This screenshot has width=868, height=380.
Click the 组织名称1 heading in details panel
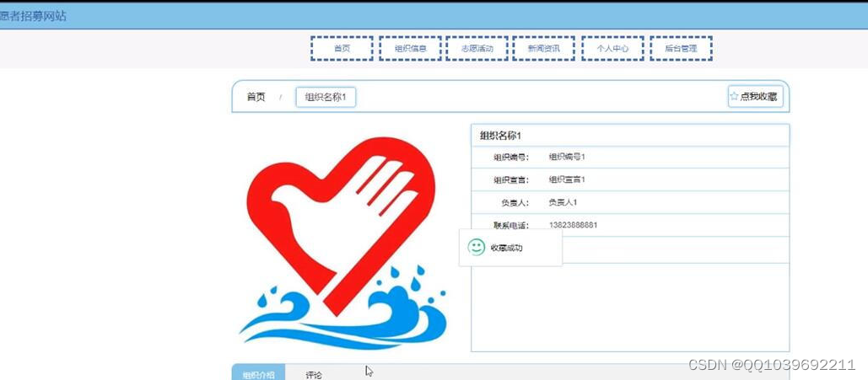(500, 136)
